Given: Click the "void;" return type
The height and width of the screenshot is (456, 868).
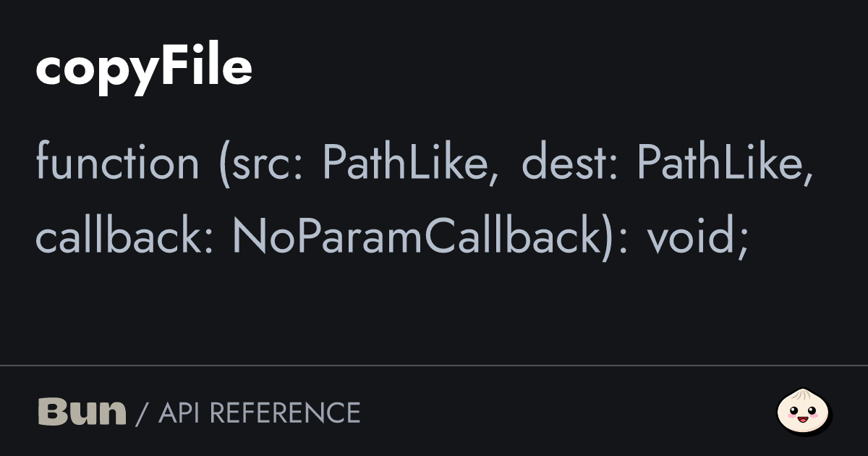Looking at the screenshot, I should point(697,236).
